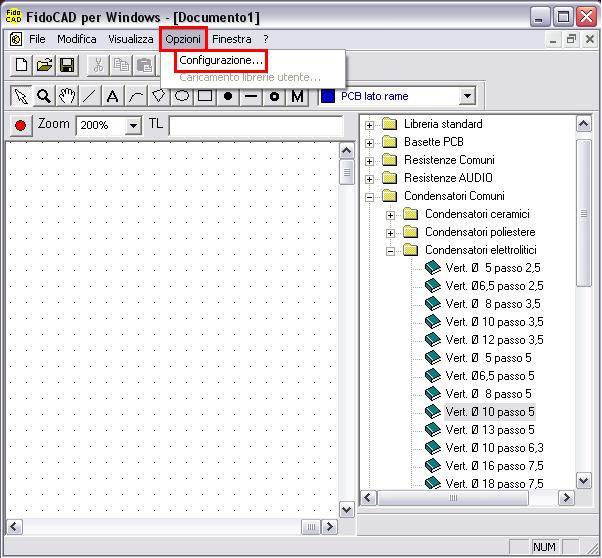The width and height of the screenshot is (602, 558).
Task: Save the document via floppy icon
Action: [67, 65]
